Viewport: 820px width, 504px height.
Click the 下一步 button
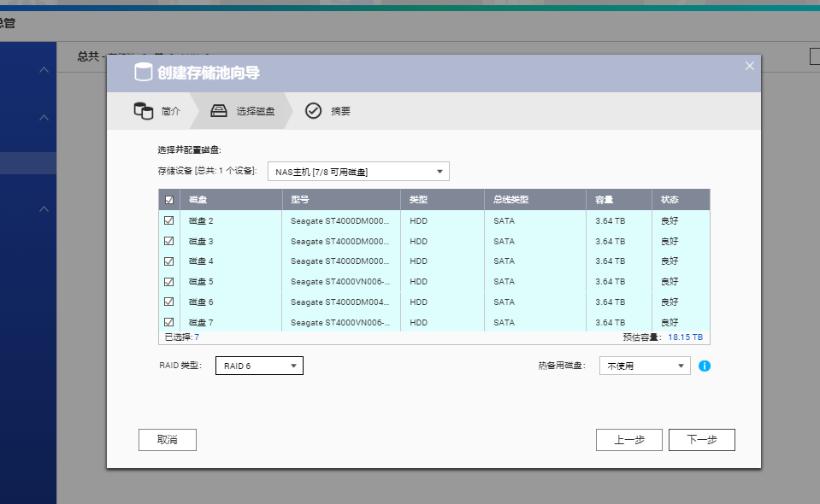[x=701, y=439]
